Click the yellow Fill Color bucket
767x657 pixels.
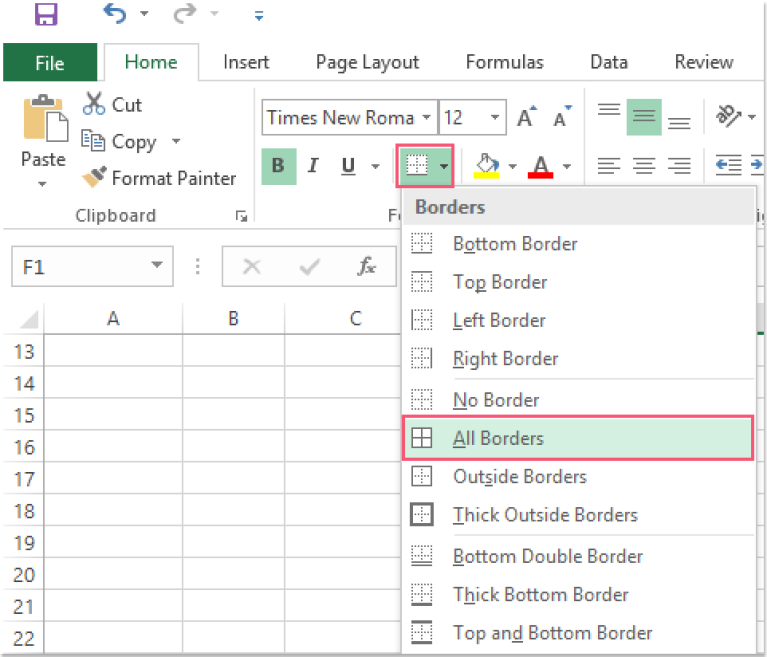[x=488, y=165]
